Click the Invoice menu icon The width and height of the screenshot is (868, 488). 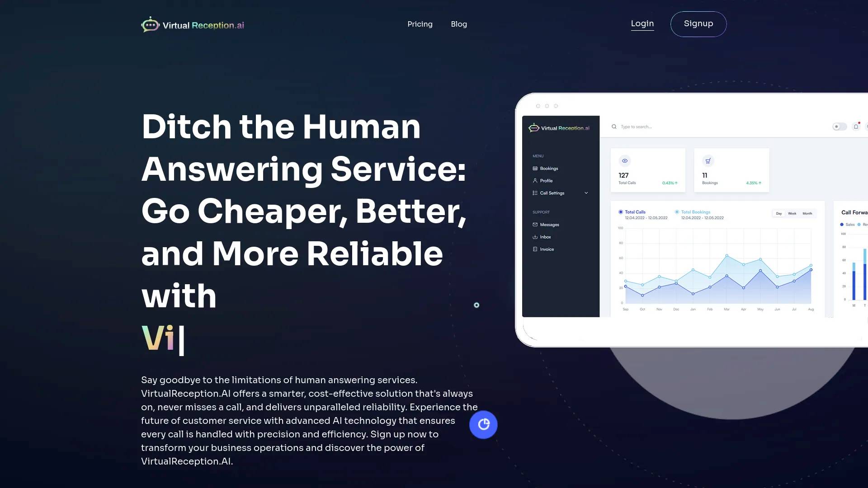[x=535, y=249]
